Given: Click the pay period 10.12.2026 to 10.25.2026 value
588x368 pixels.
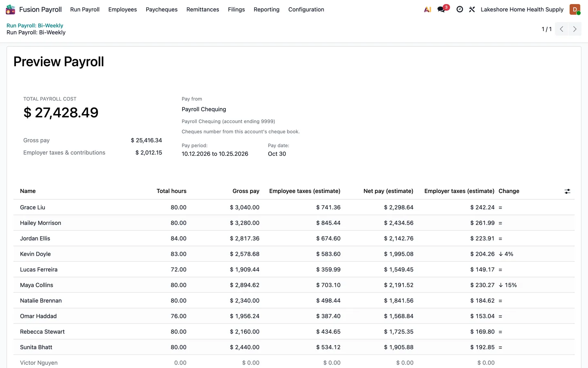Looking at the screenshot, I should click(215, 154).
